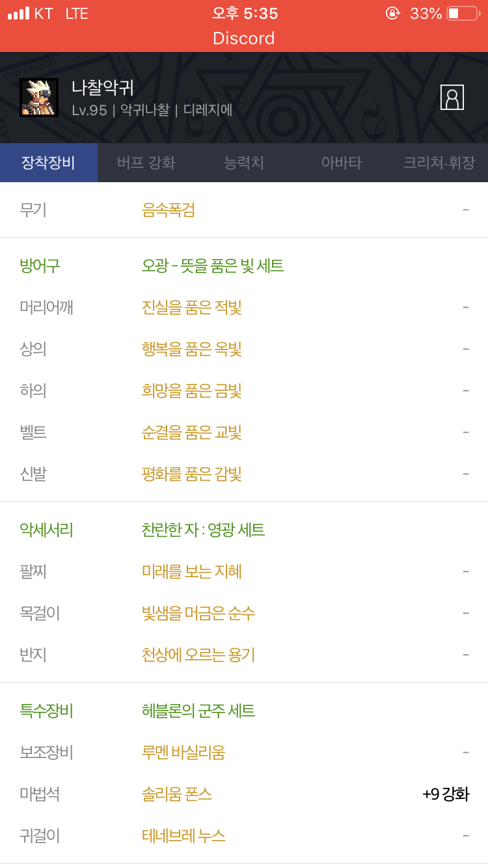Tap the rotation lock icon in status bar

point(392,14)
